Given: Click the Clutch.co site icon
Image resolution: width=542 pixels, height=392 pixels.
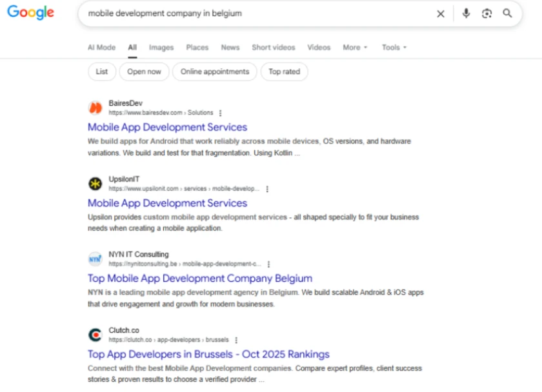Looking at the screenshot, I should (x=95, y=334).
